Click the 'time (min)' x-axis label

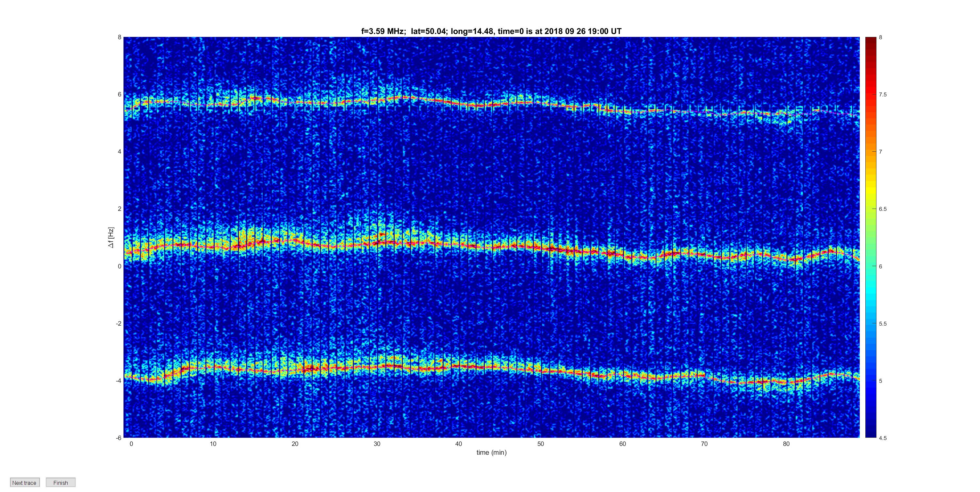[492, 452]
